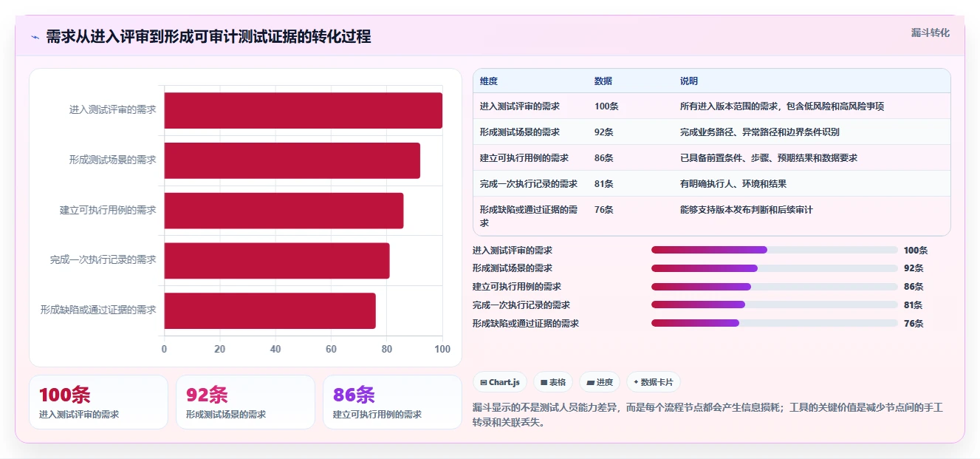Image resolution: width=980 pixels, height=459 pixels.
Task: Click the chart bar for 形成缺陷或通过证据的需求
Action: (270, 310)
